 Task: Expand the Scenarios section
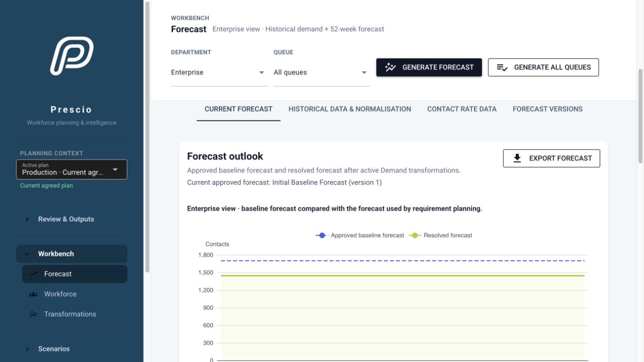[72, 349]
